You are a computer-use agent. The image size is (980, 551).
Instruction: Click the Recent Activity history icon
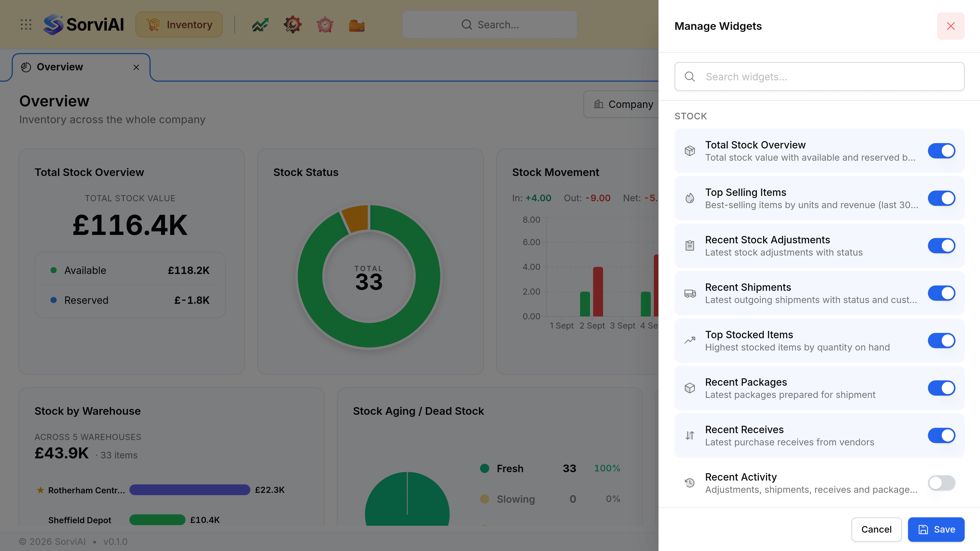point(689,483)
